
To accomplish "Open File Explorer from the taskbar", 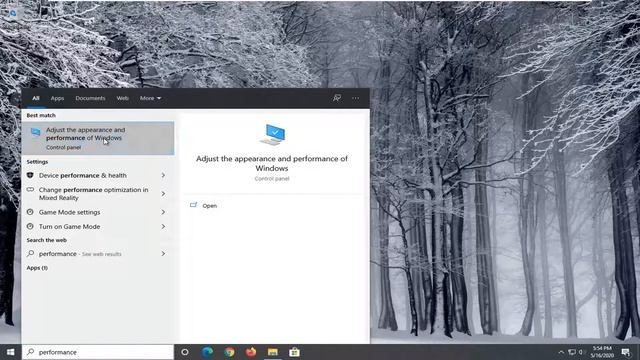I will click(x=273, y=352).
